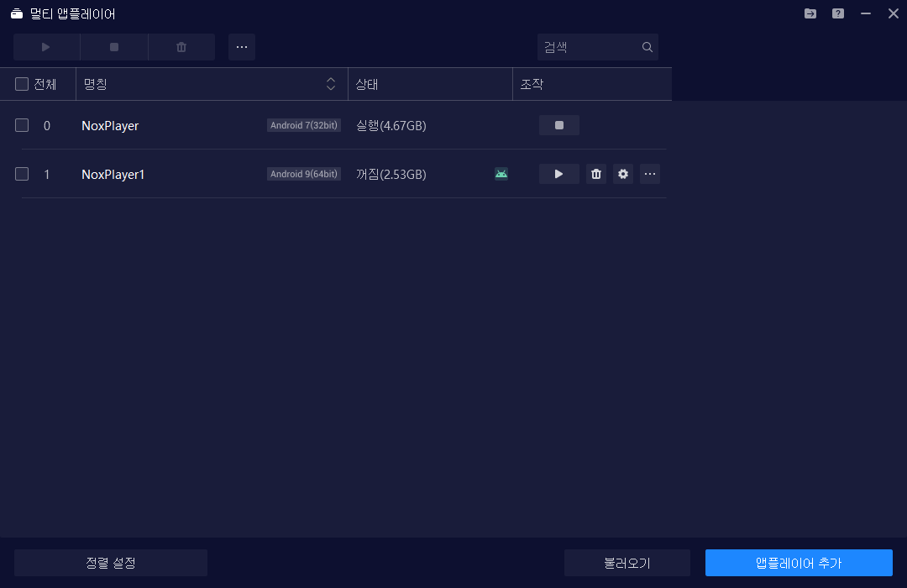Check the 전체 select-all checkbox
The width and height of the screenshot is (907, 588).
point(21,84)
